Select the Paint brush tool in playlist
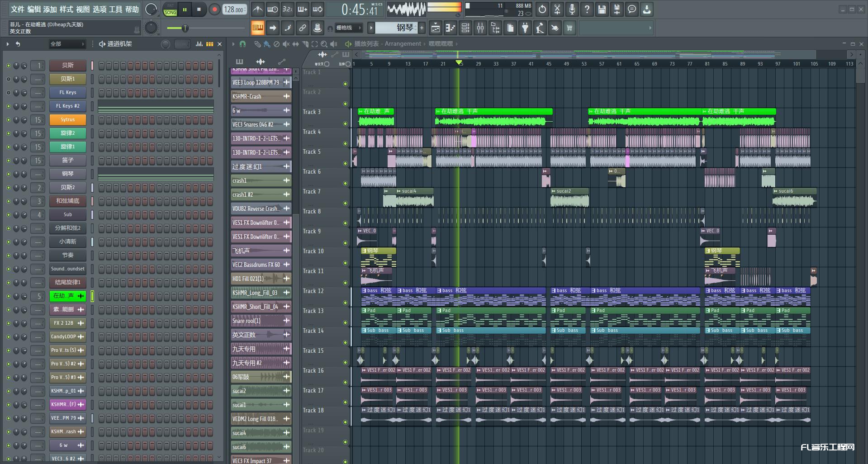This screenshot has width=868, height=464. 267,44
